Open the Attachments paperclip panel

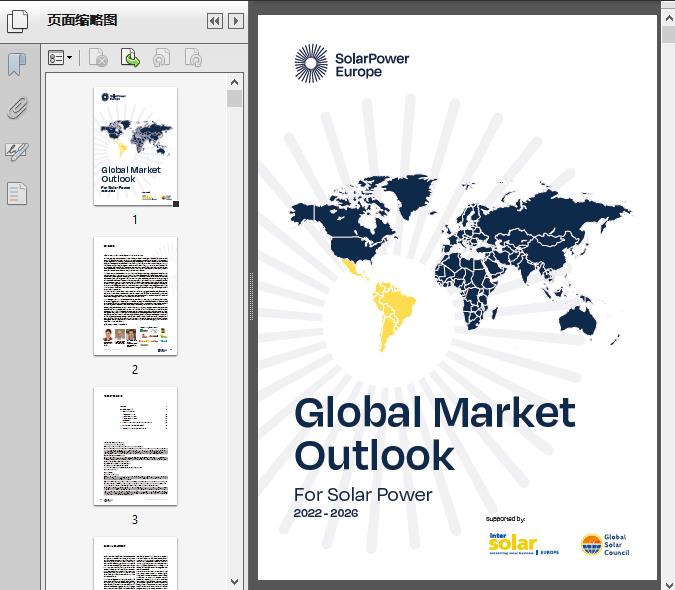coord(18,108)
